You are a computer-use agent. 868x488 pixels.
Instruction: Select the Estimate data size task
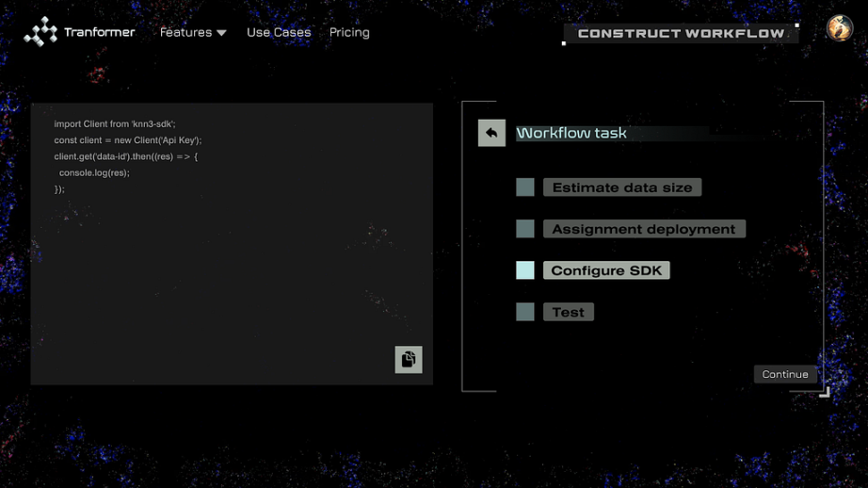(622, 187)
